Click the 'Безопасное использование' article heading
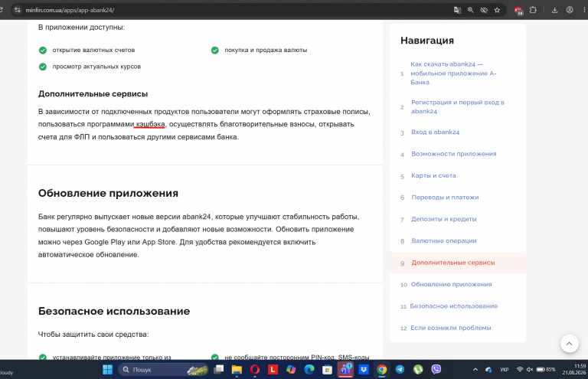 113,311
